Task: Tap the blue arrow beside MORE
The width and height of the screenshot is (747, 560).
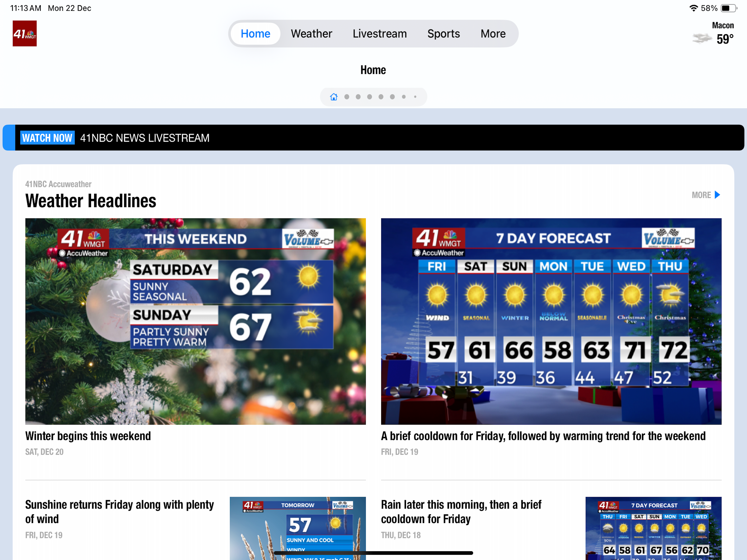Action: coord(717,195)
